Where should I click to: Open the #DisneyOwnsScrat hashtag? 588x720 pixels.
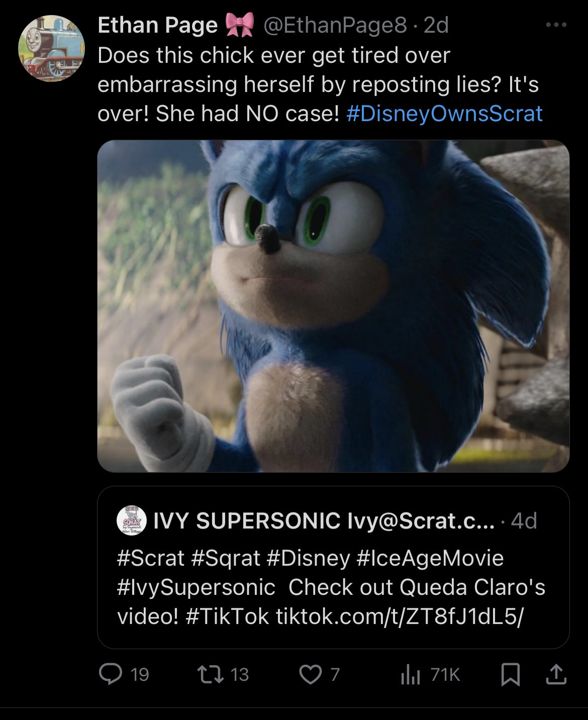tap(444, 114)
